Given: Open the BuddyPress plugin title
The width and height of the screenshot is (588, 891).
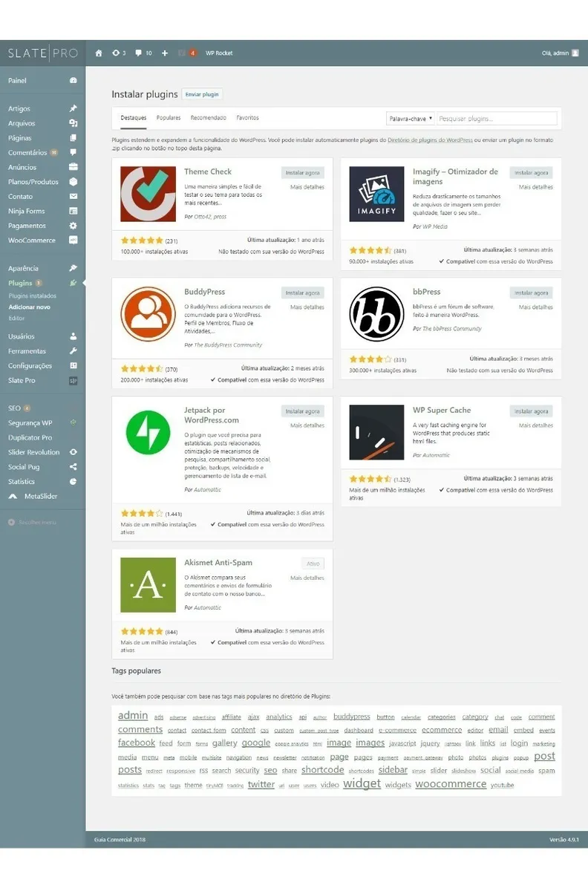Looking at the screenshot, I should [x=204, y=292].
